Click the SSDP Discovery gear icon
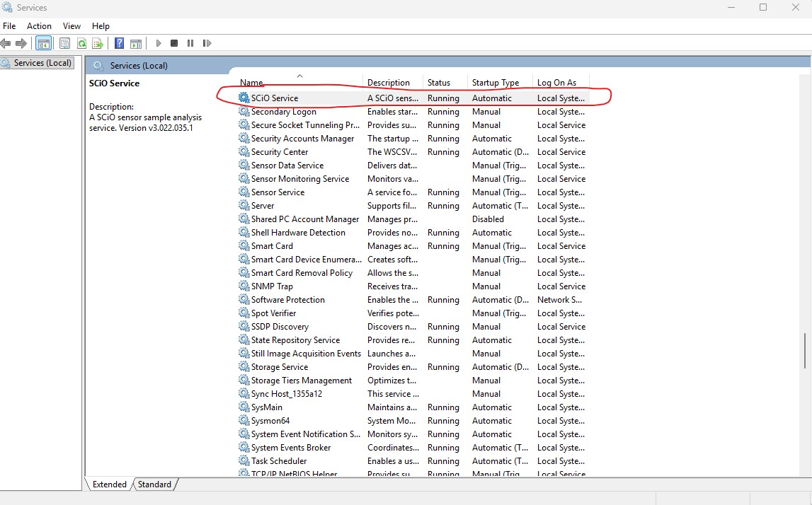This screenshot has height=505, width=812. (x=244, y=327)
